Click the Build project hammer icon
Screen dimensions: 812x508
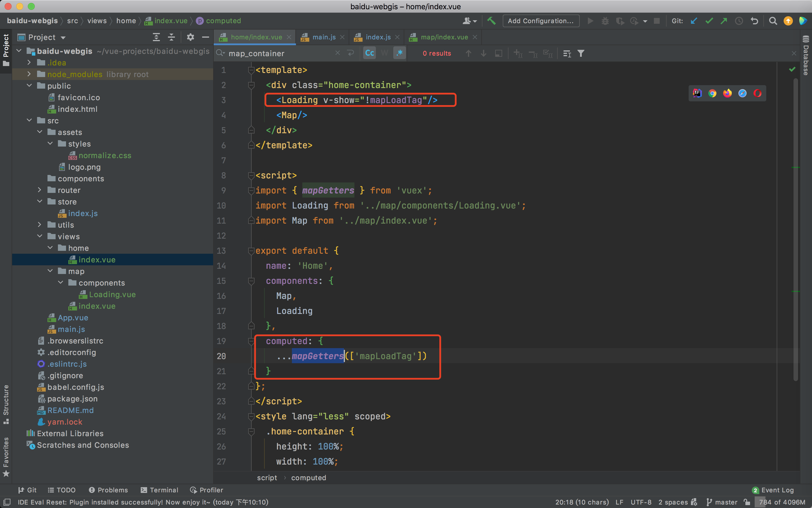pos(491,21)
